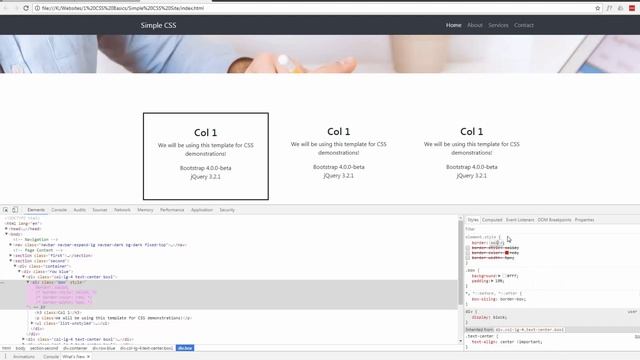Screen dimensions: 640x360
Task: Click the display block declaration
Action: coord(489,317)
